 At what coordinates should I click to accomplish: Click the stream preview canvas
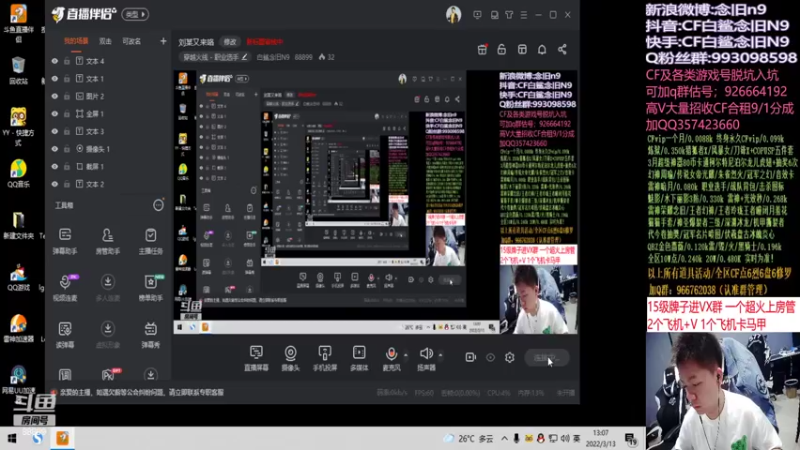click(375, 202)
